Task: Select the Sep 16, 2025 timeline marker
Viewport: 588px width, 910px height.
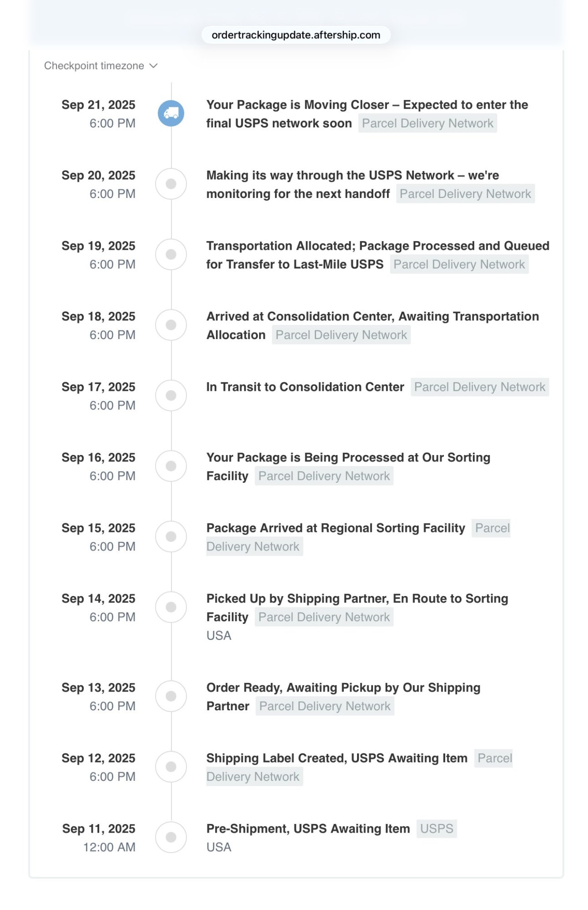Action: (171, 466)
